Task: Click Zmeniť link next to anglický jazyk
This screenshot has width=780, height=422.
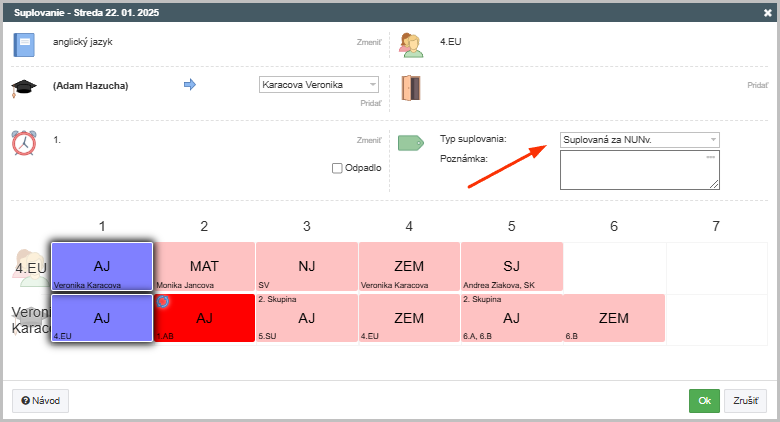Action: click(369, 42)
